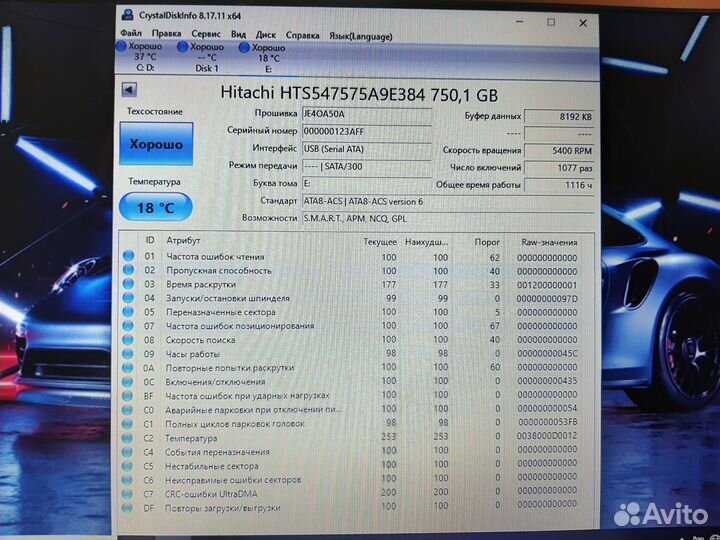Click the Буква тома field E:

click(x=366, y=184)
